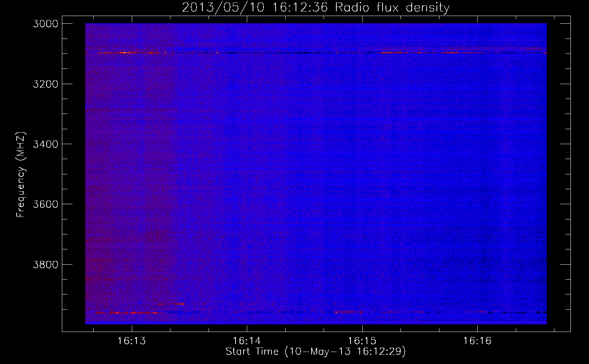
Task: Click the 3000 frequency tick label
Action: (x=46, y=24)
